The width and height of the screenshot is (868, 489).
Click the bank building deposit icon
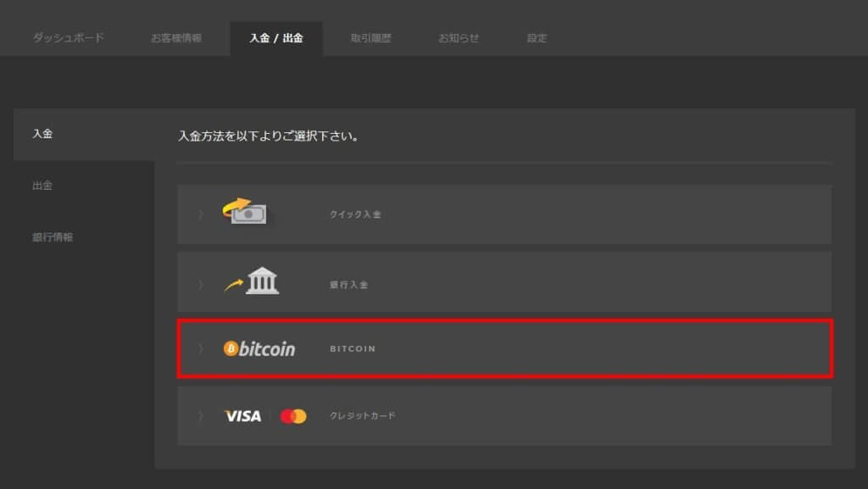click(252, 281)
